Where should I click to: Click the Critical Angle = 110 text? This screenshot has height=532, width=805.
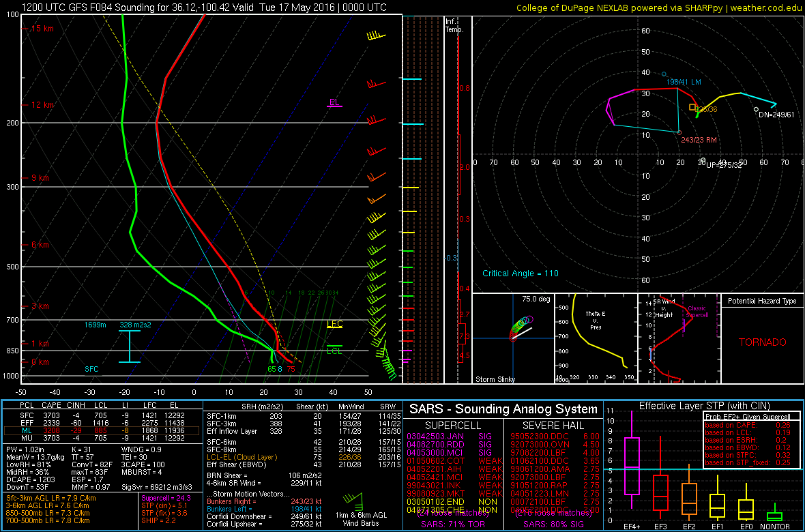click(x=520, y=274)
